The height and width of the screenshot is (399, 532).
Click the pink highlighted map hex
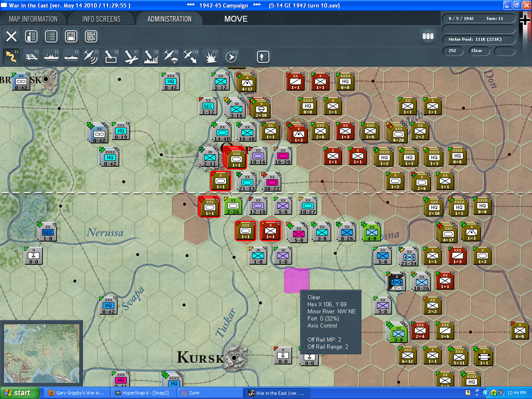(297, 281)
